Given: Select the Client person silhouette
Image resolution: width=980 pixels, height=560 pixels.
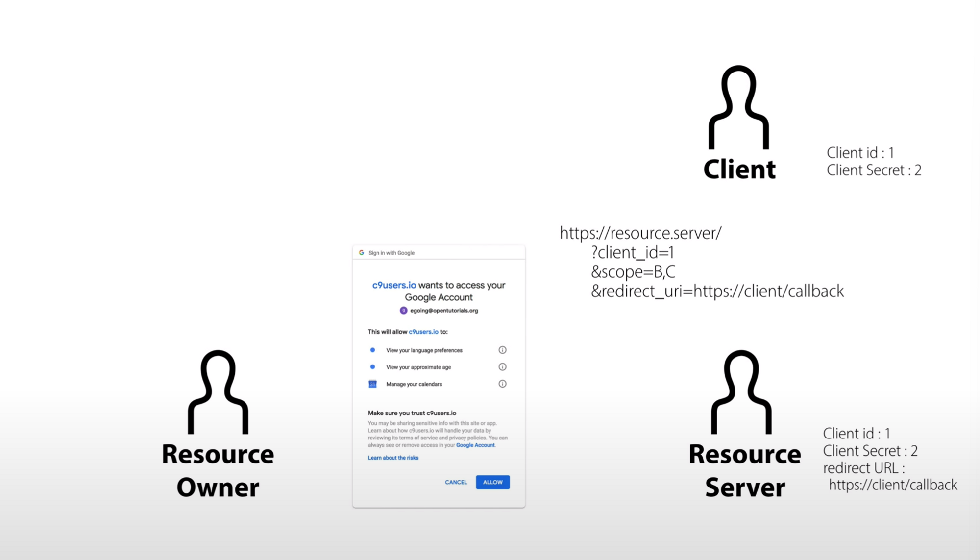Looking at the screenshot, I should pos(738,108).
